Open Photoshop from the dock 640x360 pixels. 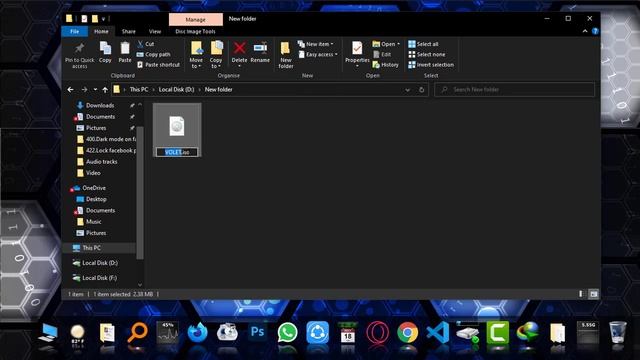point(257,332)
